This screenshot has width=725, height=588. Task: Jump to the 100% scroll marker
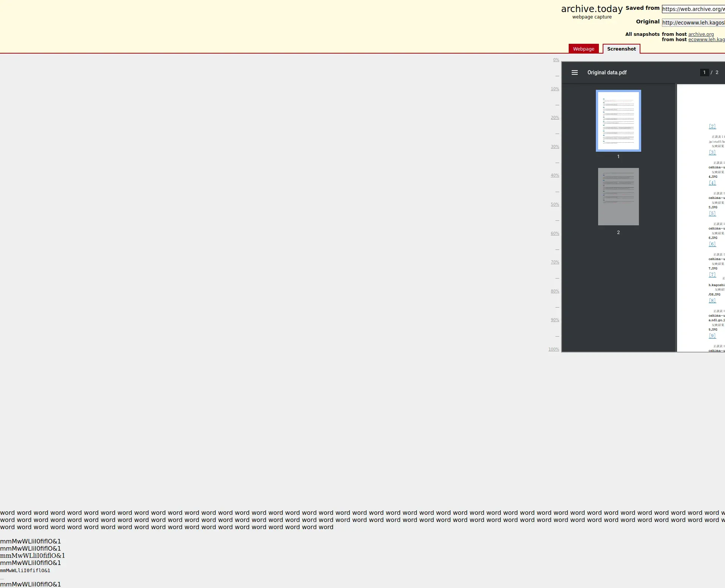554,349
